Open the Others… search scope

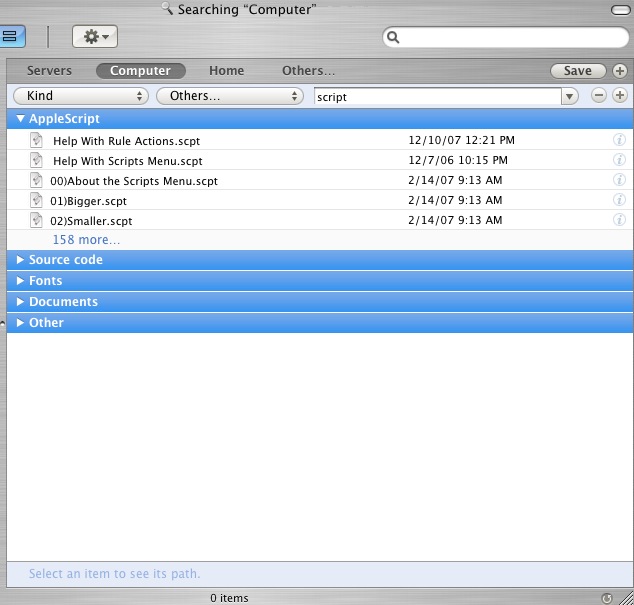(x=309, y=70)
